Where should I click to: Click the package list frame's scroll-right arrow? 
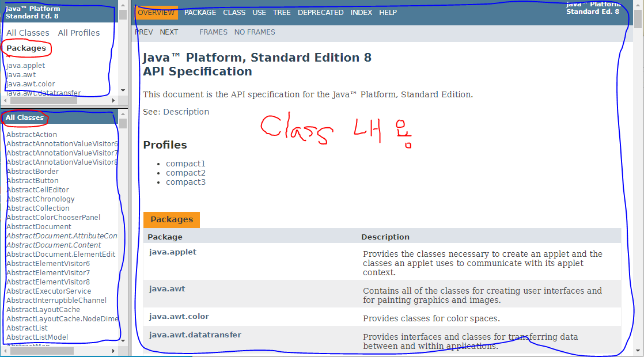[x=114, y=100]
